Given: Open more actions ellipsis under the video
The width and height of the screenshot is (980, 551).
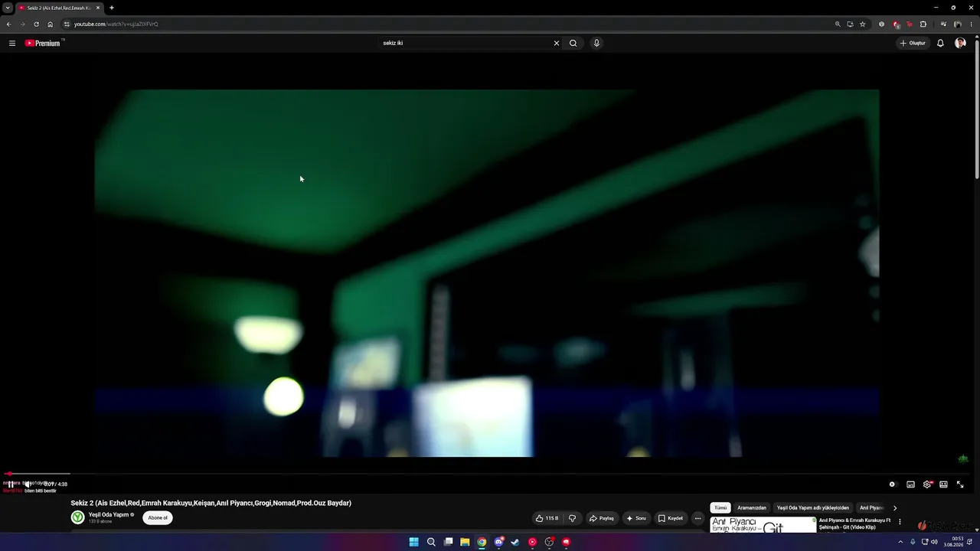Looking at the screenshot, I should [x=697, y=518].
